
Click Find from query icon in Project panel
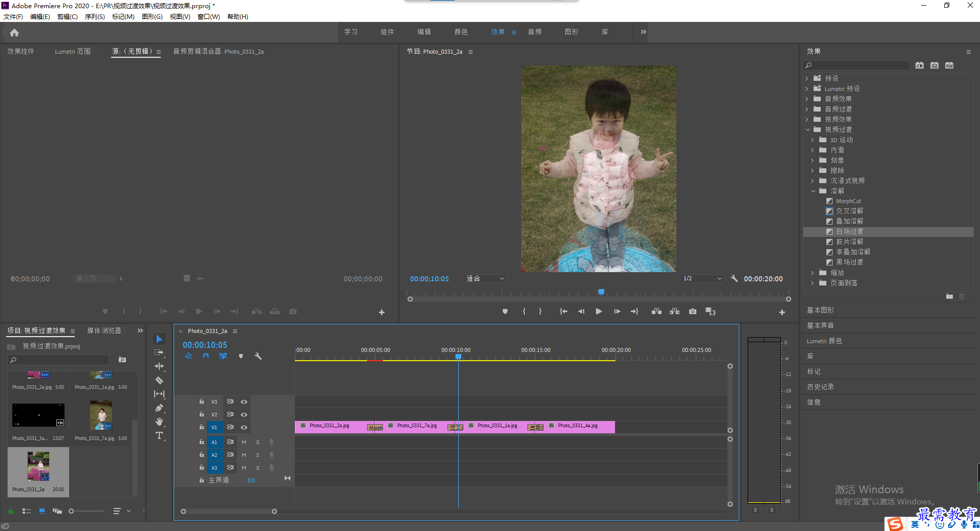point(122,360)
